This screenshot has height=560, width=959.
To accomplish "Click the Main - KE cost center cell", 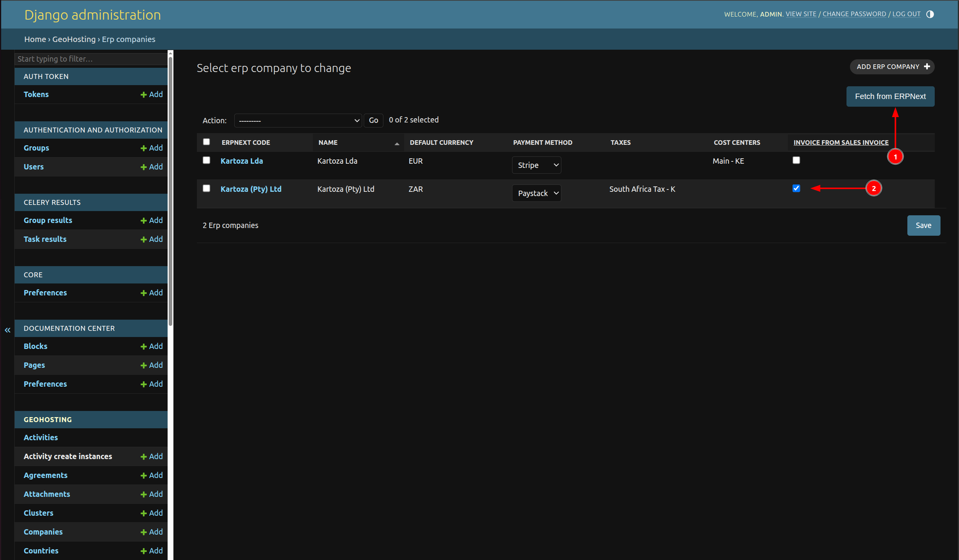I will (x=728, y=161).
